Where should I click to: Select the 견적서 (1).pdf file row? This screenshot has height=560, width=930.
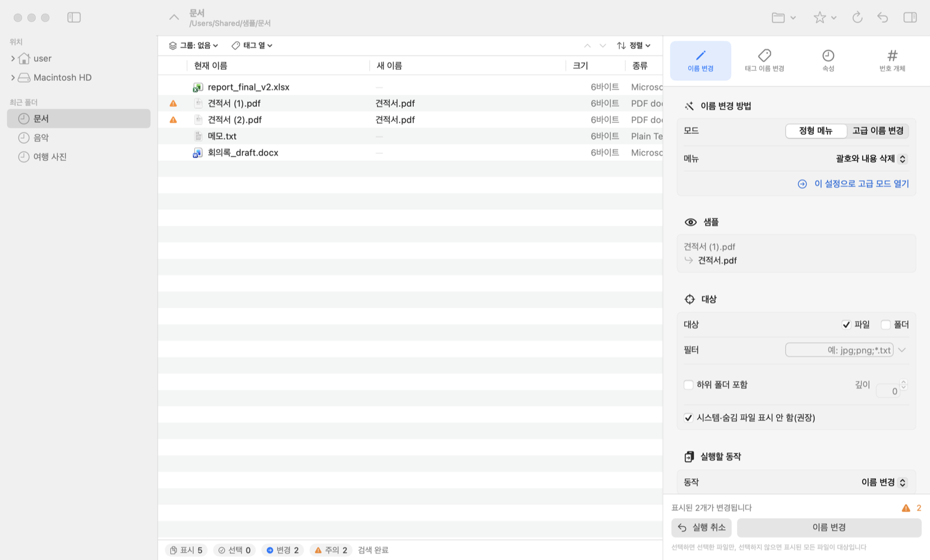click(x=410, y=103)
